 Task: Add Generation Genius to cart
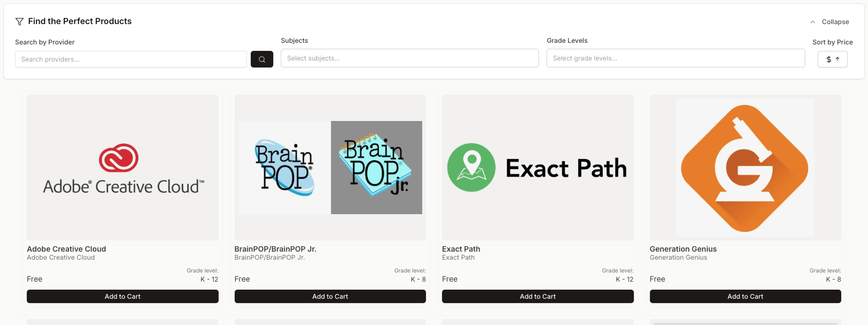(745, 297)
